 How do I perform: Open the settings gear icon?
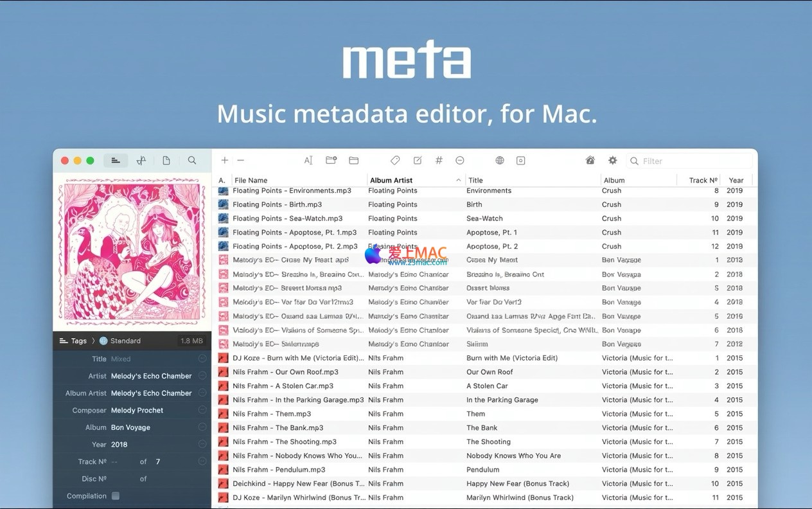click(x=612, y=161)
